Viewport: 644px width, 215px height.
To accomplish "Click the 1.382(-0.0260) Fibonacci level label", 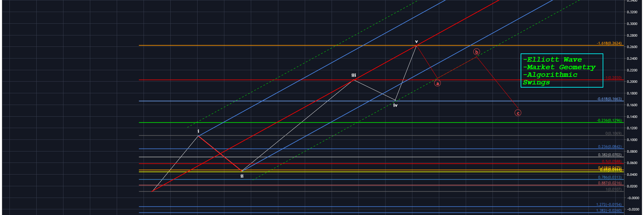I will pyautogui.click(x=609, y=211).
